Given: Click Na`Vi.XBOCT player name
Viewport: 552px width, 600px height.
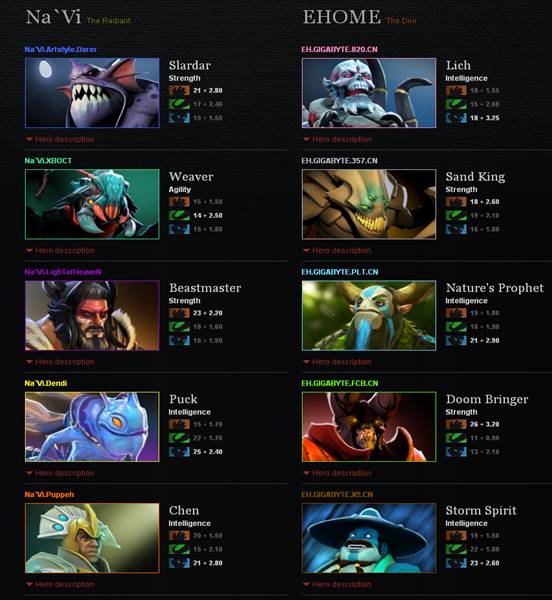Looking at the screenshot, I should pyautogui.click(x=48, y=161).
